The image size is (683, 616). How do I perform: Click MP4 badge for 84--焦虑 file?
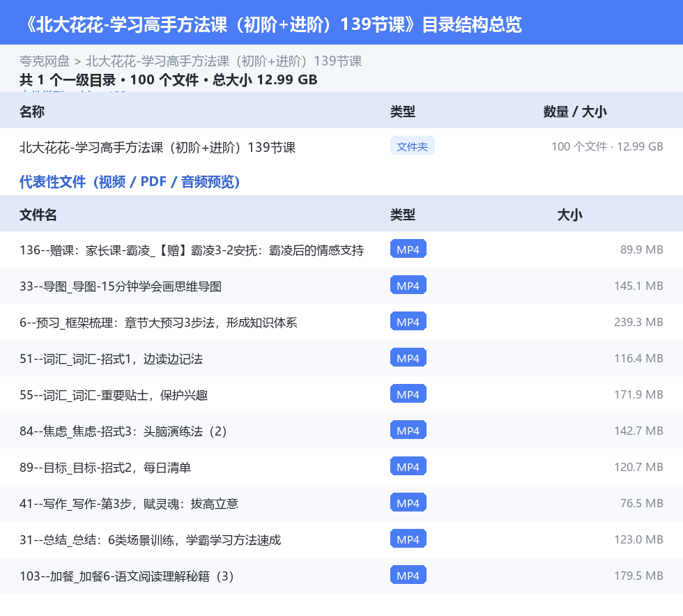[x=408, y=430]
